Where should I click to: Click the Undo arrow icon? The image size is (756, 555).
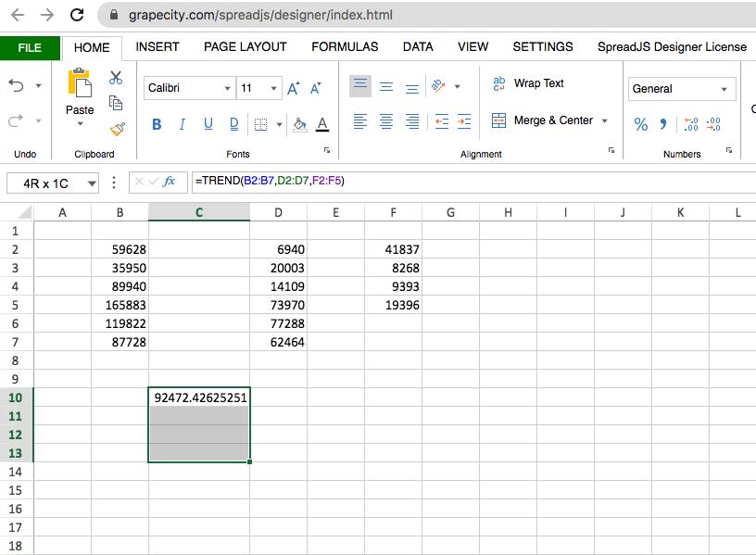[x=17, y=85]
